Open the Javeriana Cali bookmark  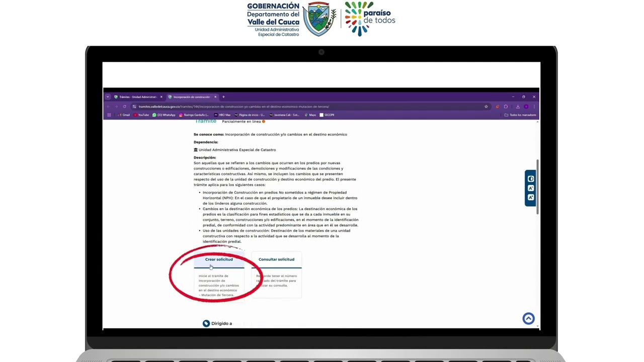pos(284,115)
